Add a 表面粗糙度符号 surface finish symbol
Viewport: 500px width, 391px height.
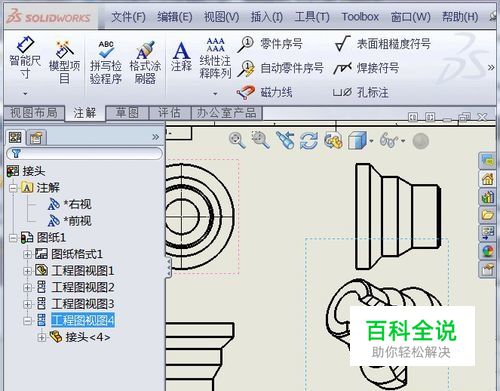pos(383,44)
